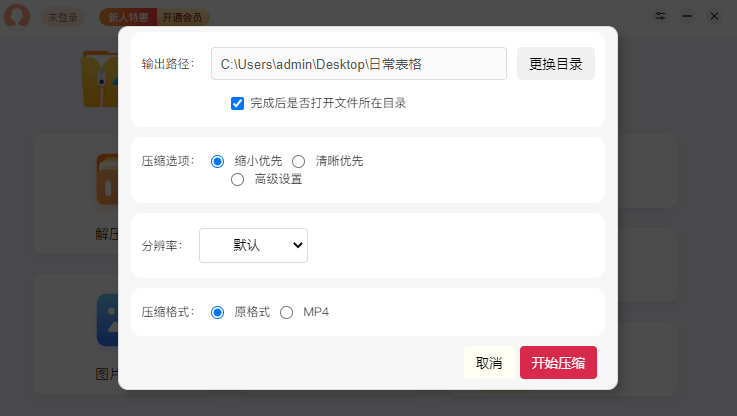The image size is (737, 416).
Task: Click the zipped folder icon behind dialog
Action: coord(100,80)
